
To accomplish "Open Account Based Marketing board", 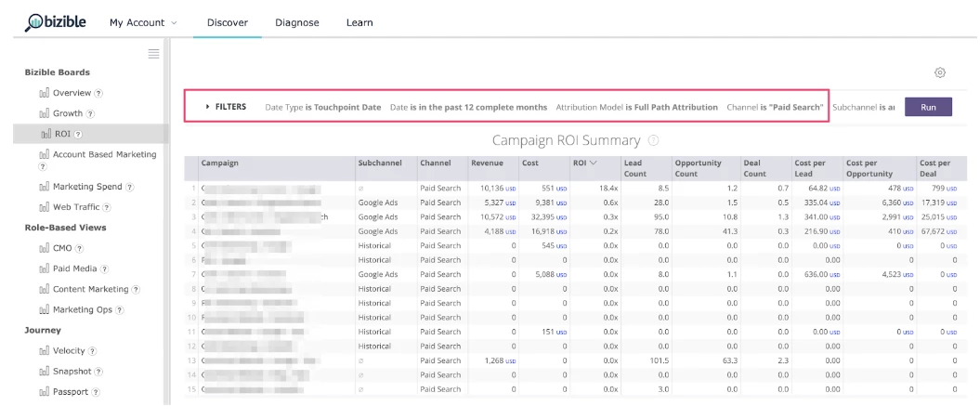I will point(104,154).
